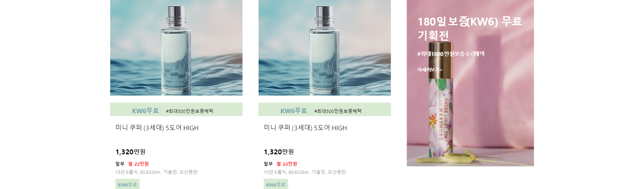Click left card's 15년 6월식 80,632km details line

click(x=156, y=172)
